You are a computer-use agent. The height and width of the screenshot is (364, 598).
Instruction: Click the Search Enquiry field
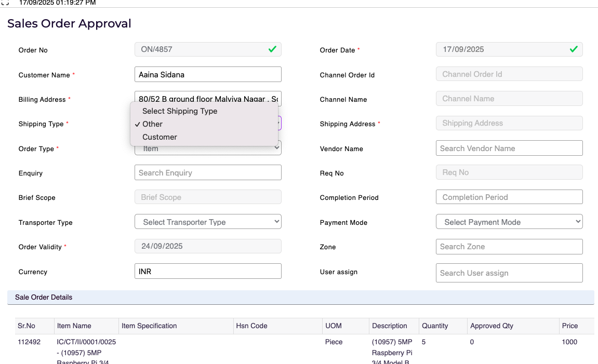pyautogui.click(x=208, y=172)
